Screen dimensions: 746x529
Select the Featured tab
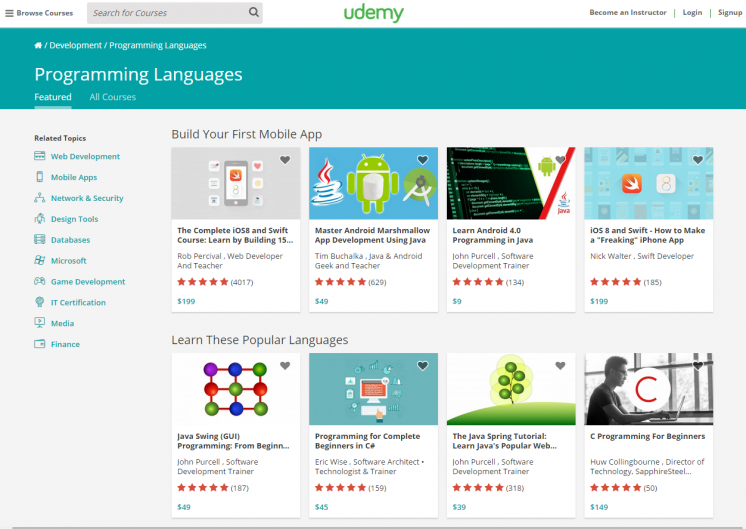coord(53,97)
